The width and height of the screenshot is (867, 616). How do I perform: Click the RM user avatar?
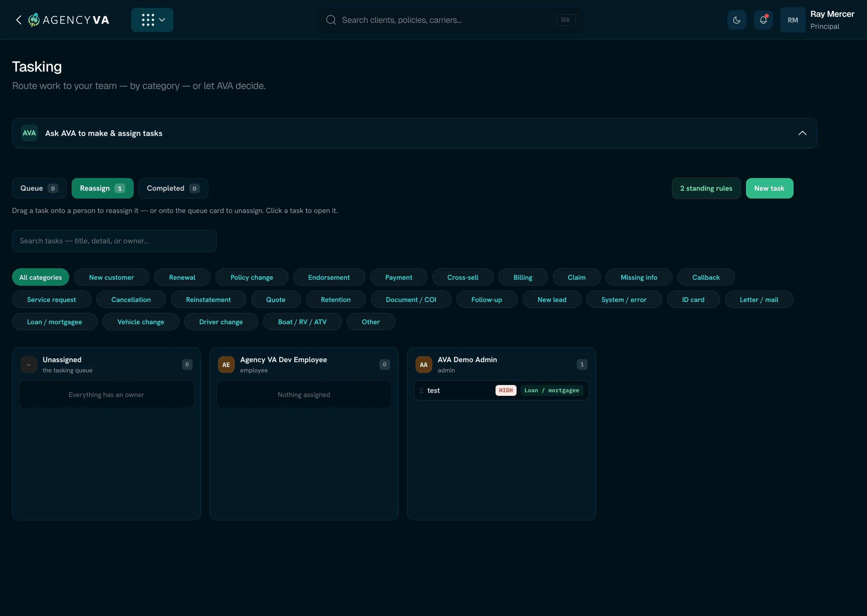793,20
